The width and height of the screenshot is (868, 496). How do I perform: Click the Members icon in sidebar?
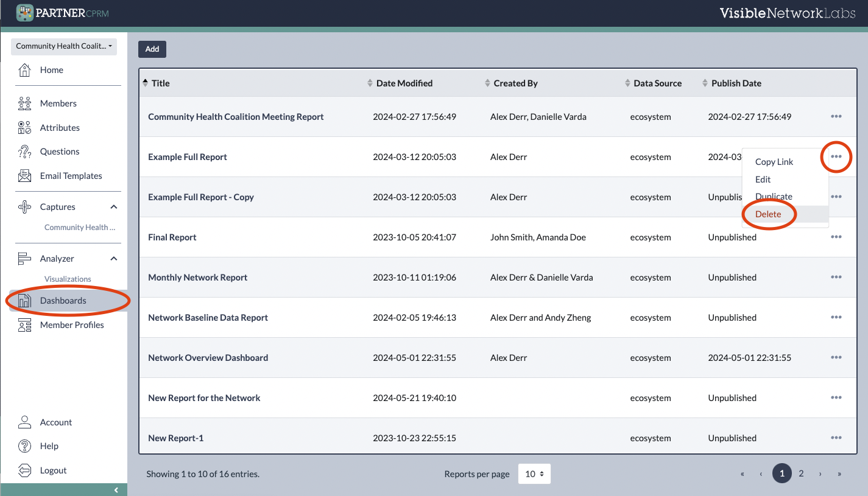tap(24, 103)
